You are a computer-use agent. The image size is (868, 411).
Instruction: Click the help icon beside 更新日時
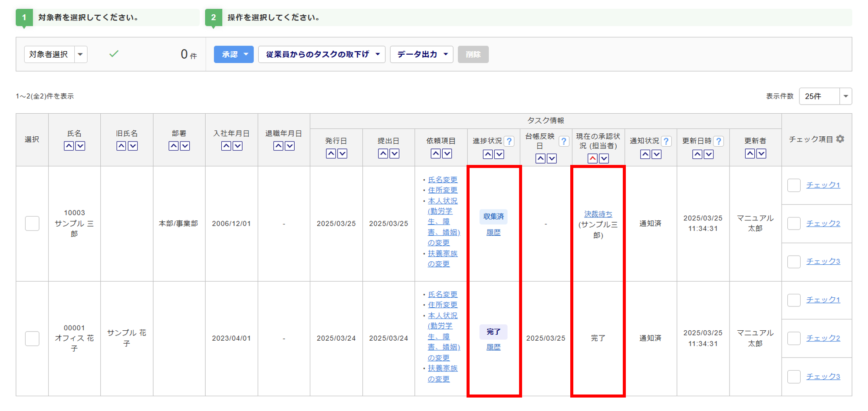click(x=719, y=141)
